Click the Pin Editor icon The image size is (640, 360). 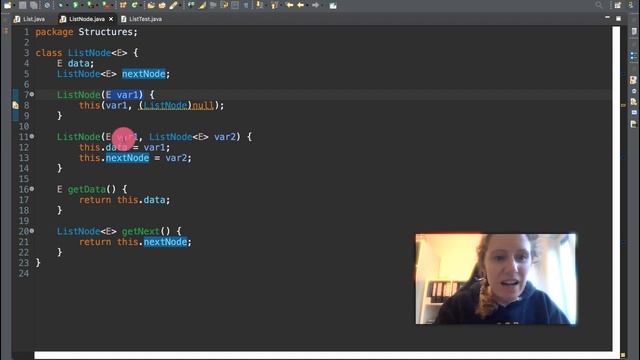(x=333, y=5)
